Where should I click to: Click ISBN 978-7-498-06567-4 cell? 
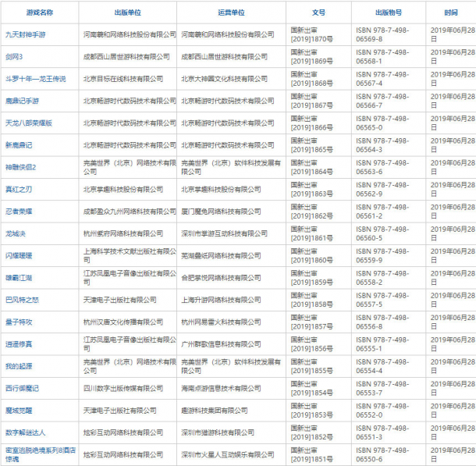(382, 79)
